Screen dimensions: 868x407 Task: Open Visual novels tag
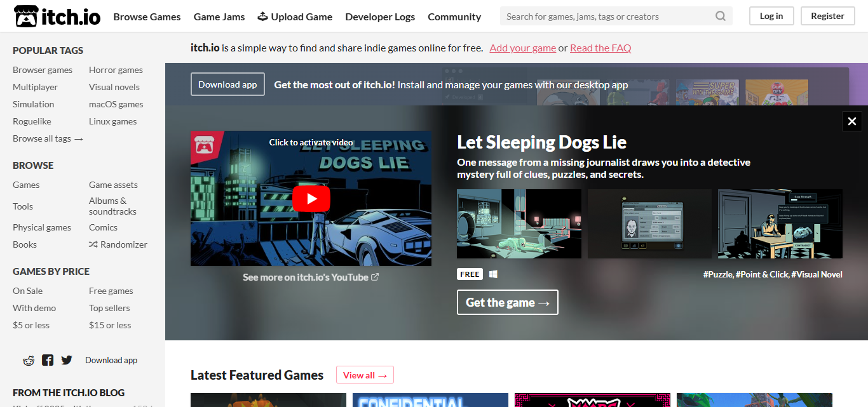[114, 87]
